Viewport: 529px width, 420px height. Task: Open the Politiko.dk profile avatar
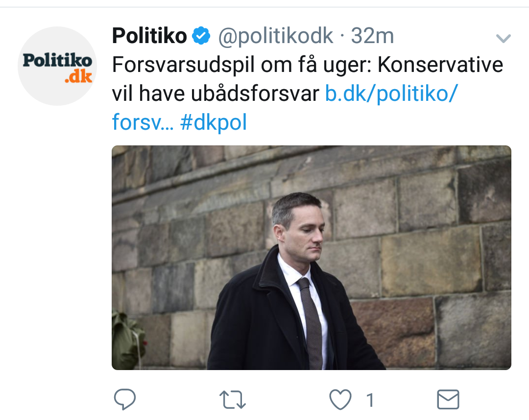point(57,66)
